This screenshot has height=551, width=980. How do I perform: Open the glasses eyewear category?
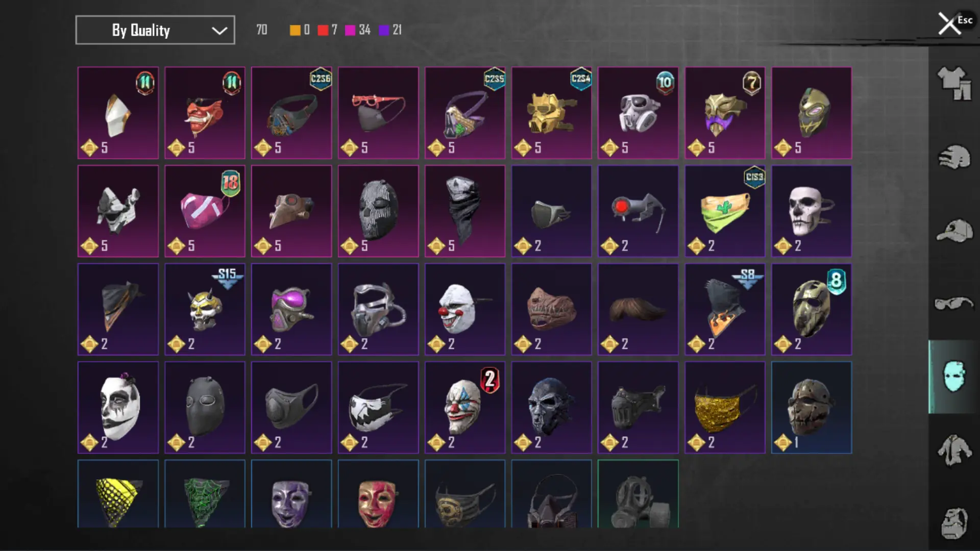[954, 304]
